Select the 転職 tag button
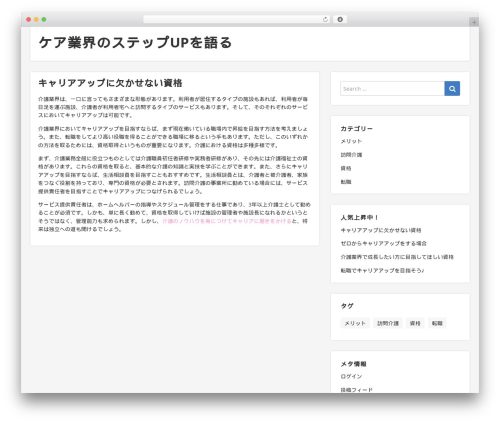 (437, 323)
